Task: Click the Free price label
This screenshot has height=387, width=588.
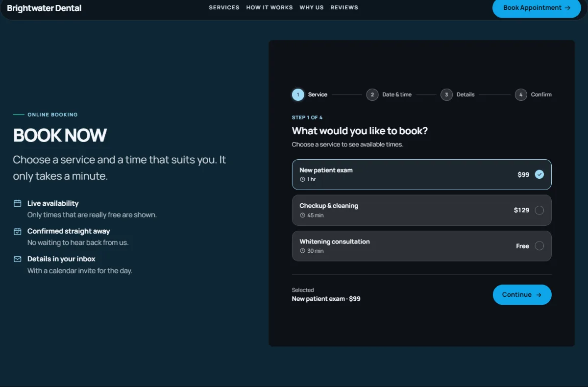Action: tap(523, 246)
